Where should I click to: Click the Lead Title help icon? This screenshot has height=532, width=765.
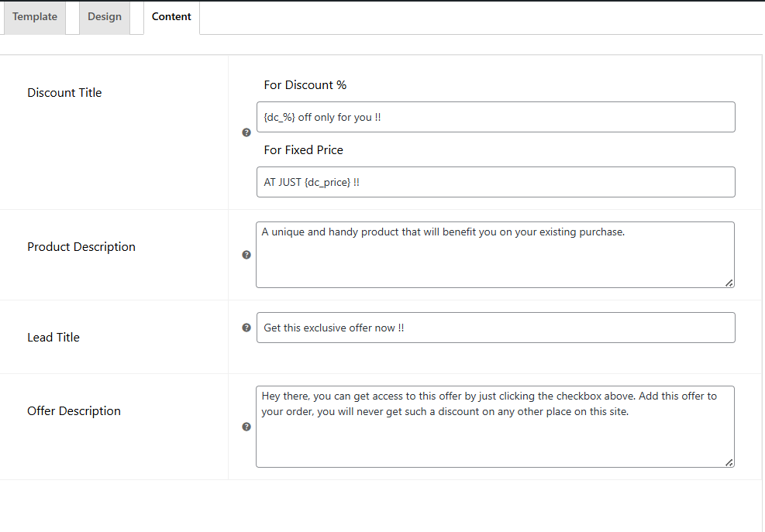coord(246,328)
